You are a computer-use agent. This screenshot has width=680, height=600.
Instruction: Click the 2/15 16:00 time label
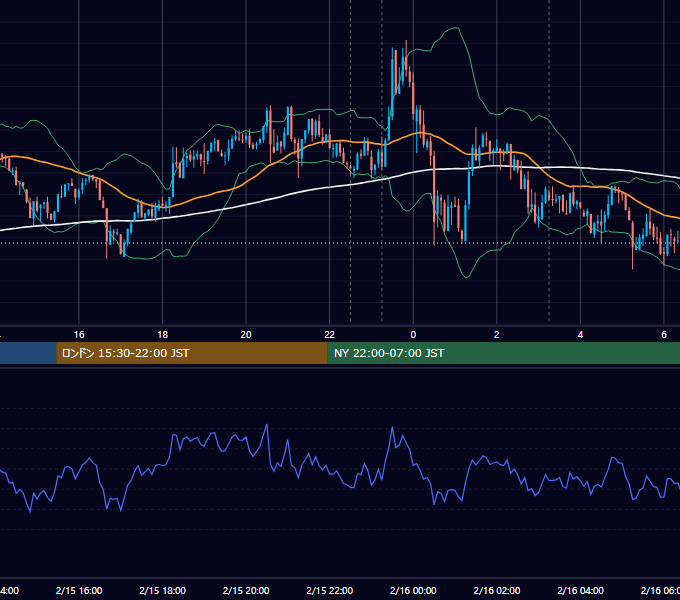[x=79, y=590]
